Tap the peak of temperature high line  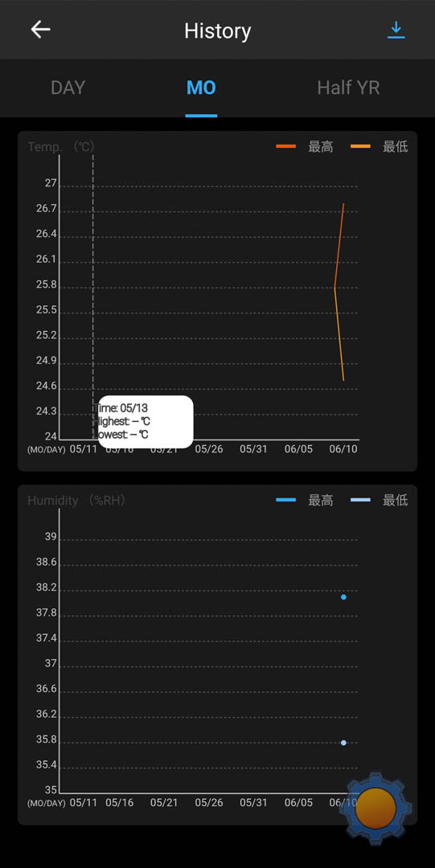(343, 203)
